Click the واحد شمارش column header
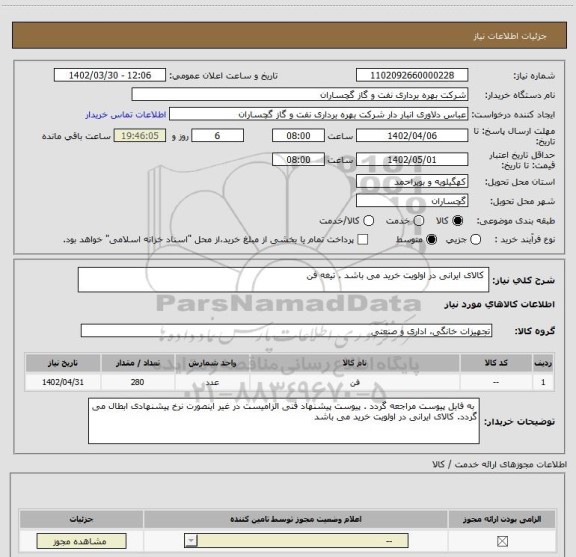Viewport: 576px width, 557px height. [x=212, y=363]
